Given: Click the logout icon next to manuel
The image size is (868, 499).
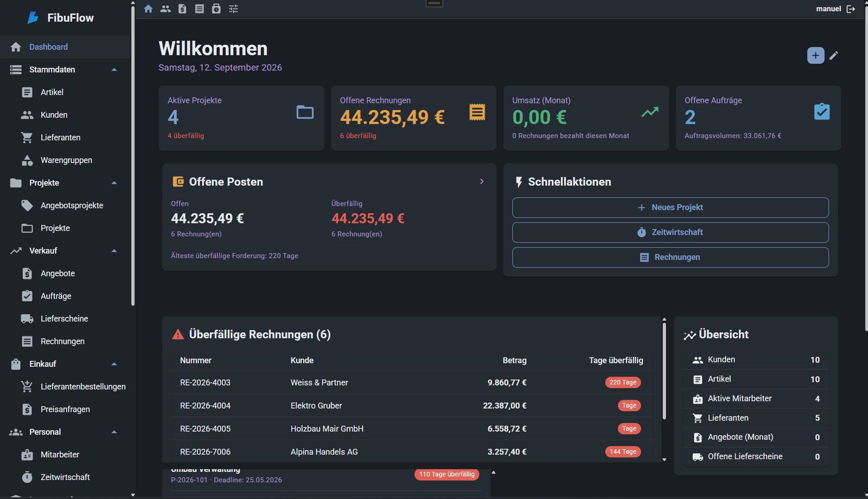Looking at the screenshot, I should click(x=851, y=9).
